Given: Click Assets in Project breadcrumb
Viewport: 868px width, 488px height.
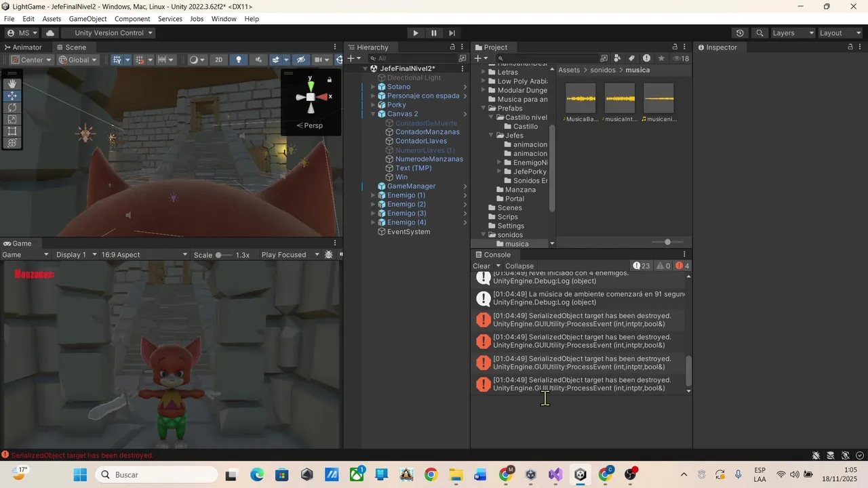Looking at the screenshot, I should [569, 70].
